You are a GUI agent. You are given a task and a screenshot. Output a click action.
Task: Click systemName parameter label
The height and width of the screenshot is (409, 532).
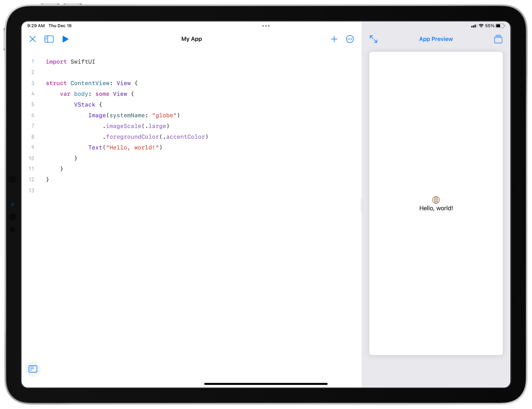tap(127, 115)
